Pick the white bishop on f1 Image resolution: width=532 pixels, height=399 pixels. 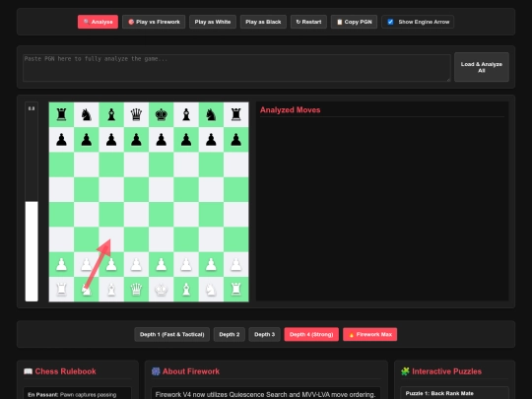pyautogui.click(x=186, y=289)
